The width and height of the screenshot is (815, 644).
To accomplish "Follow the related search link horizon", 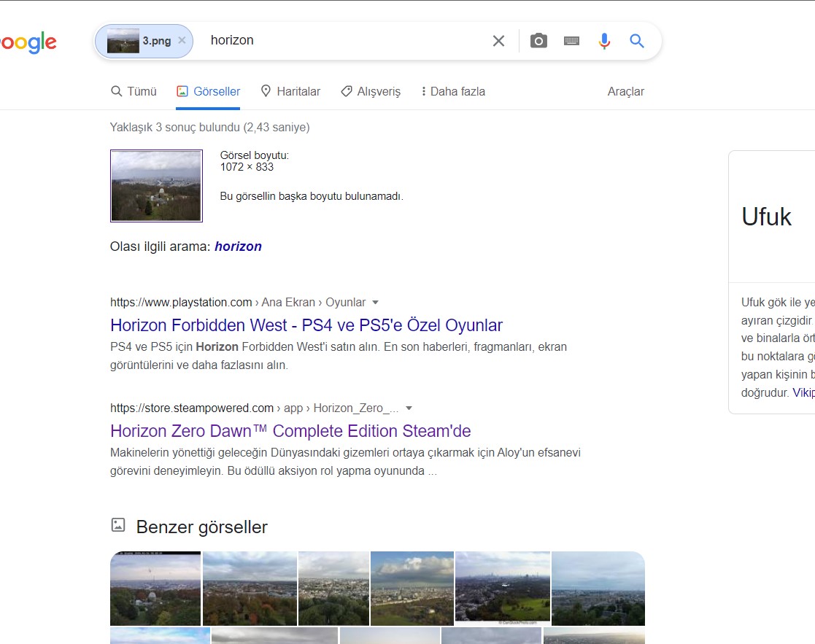I will tap(238, 247).
